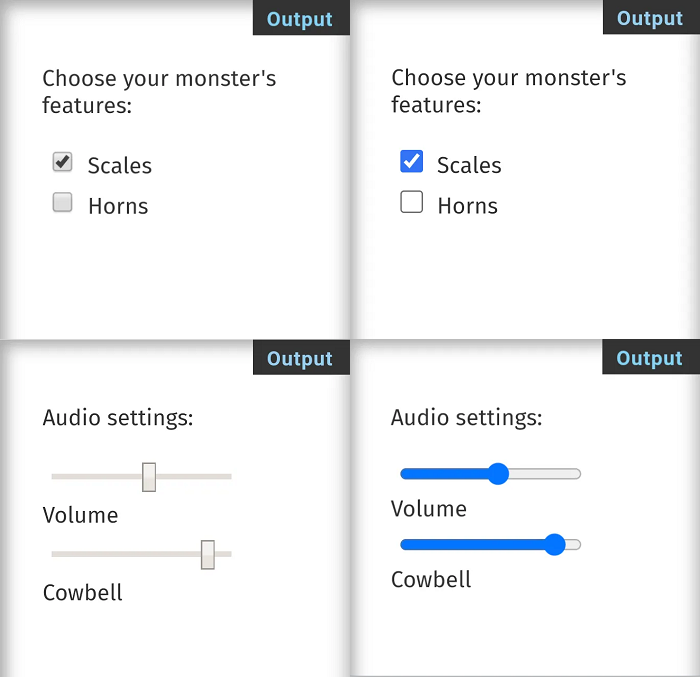700x677 pixels.
Task: Select the Output tab above the blue checkboxes
Action: coord(650,19)
